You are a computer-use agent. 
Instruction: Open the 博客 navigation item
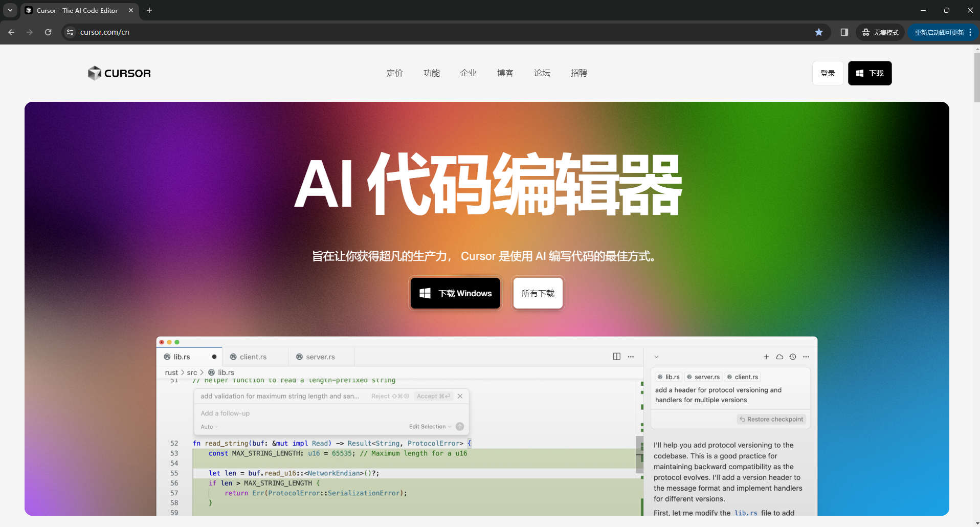coord(504,73)
